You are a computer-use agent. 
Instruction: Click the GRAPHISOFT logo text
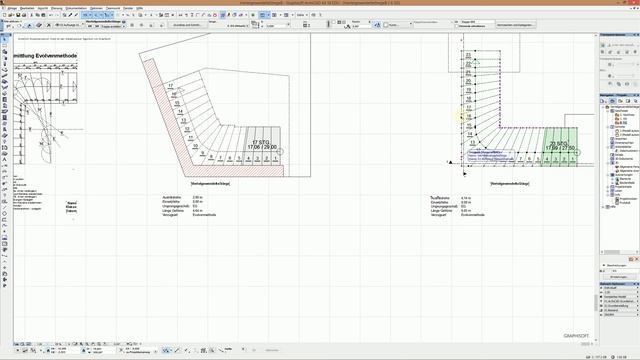(576, 336)
